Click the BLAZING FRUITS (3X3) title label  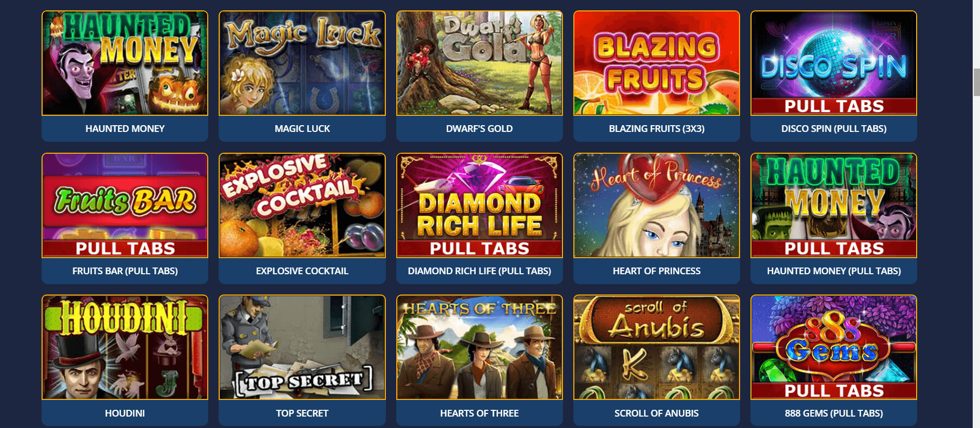(656, 129)
